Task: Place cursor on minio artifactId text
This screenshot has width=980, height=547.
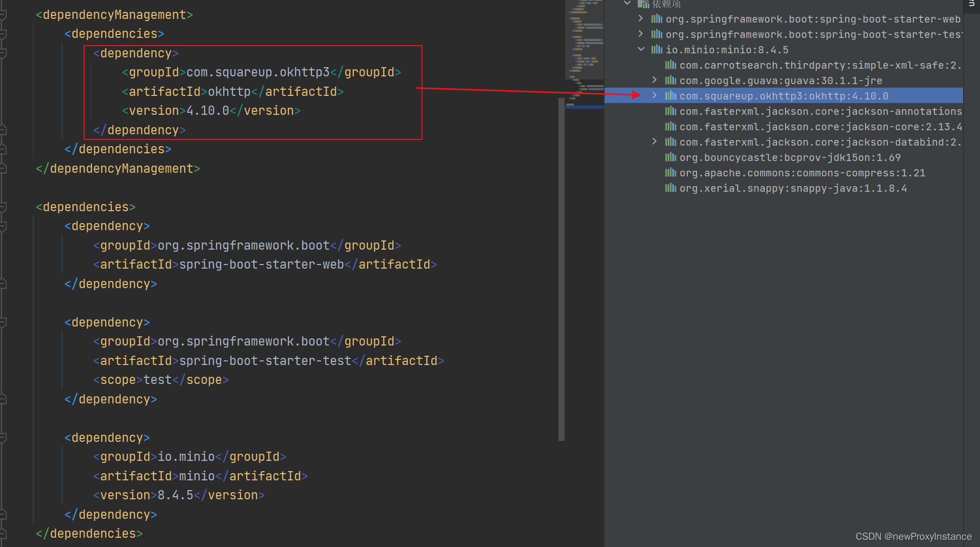Action: click(x=197, y=476)
